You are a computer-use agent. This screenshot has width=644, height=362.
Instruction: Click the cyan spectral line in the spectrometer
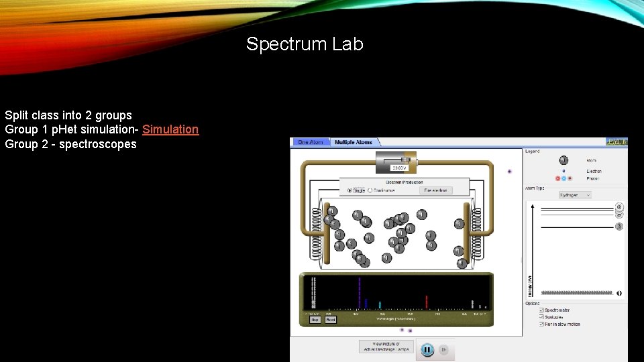click(380, 306)
